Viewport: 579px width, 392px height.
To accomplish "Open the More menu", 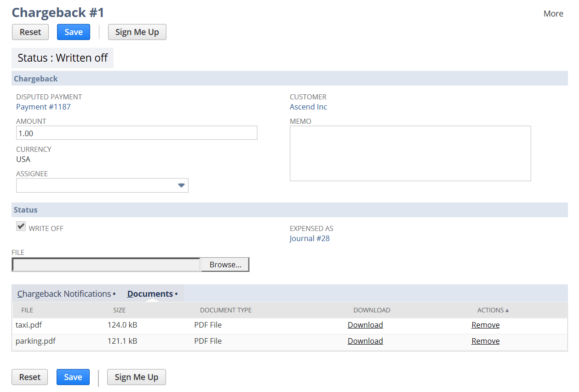I will (x=553, y=14).
